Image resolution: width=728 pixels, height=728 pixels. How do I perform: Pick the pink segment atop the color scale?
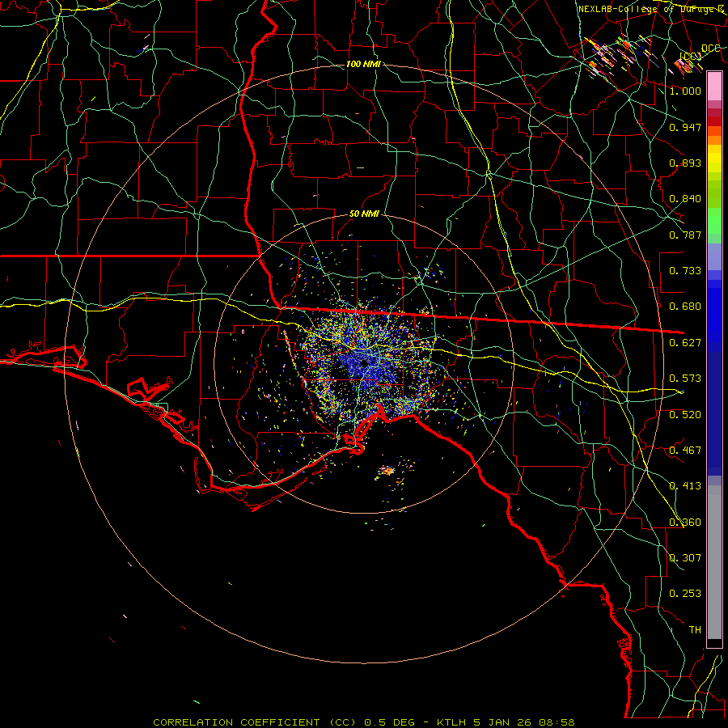pos(714,86)
